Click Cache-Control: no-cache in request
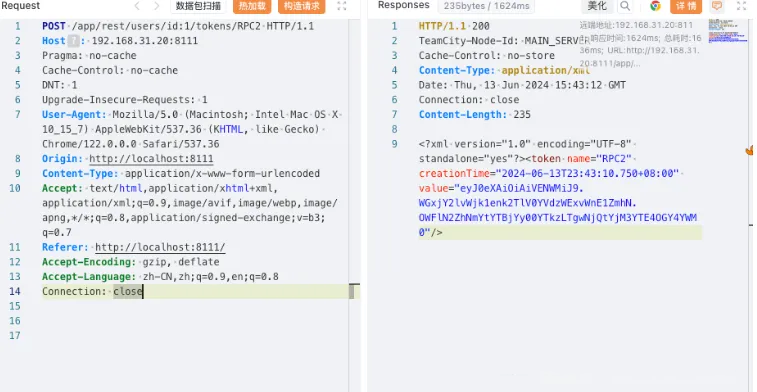This screenshot has height=392, width=757. point(110,70)
